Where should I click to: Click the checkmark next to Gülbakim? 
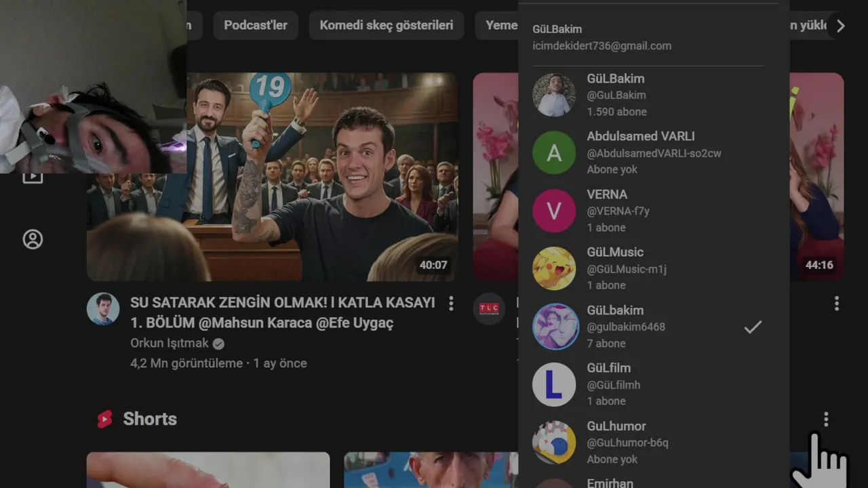coord(753,327)
